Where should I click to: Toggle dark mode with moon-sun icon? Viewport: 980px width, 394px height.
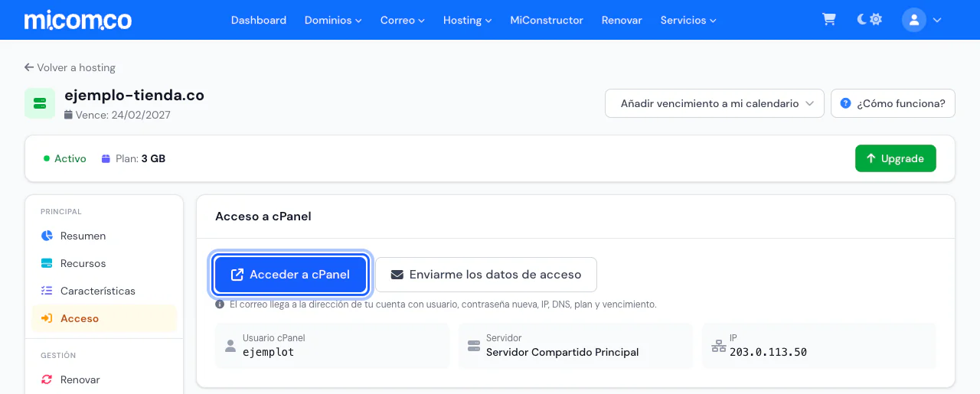click(870, 20)
